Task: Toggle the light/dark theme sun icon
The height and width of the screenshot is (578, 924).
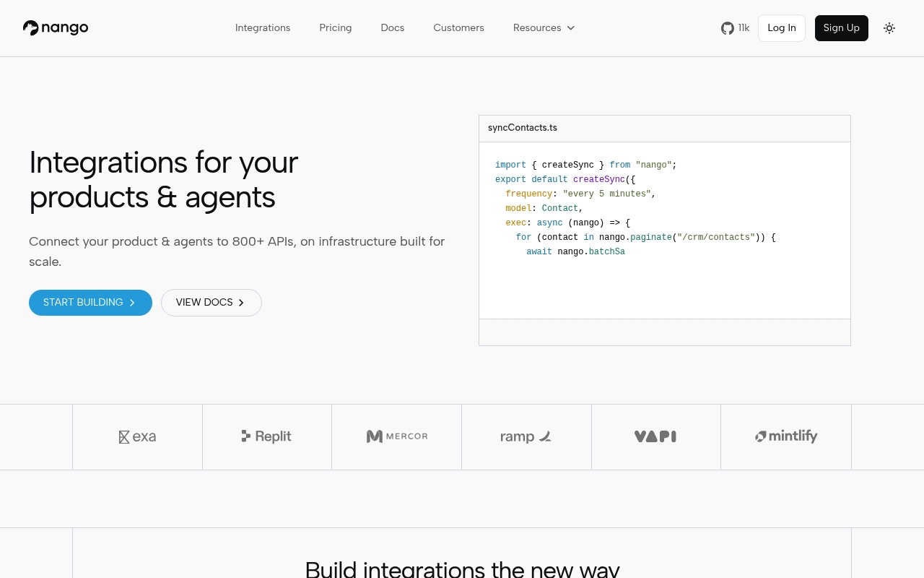Action: tap(889, 28)
